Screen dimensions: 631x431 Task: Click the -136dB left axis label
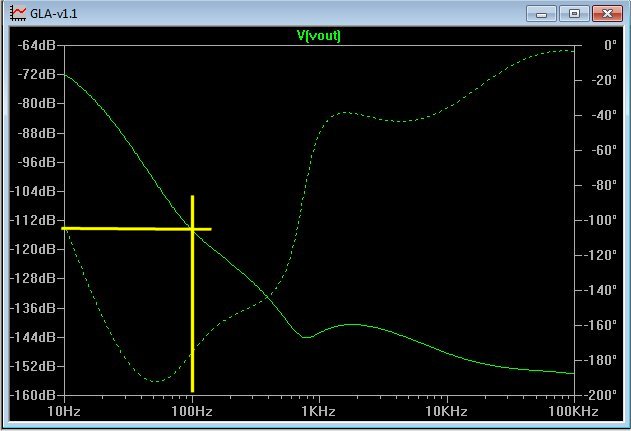click(x=33, y=308)
